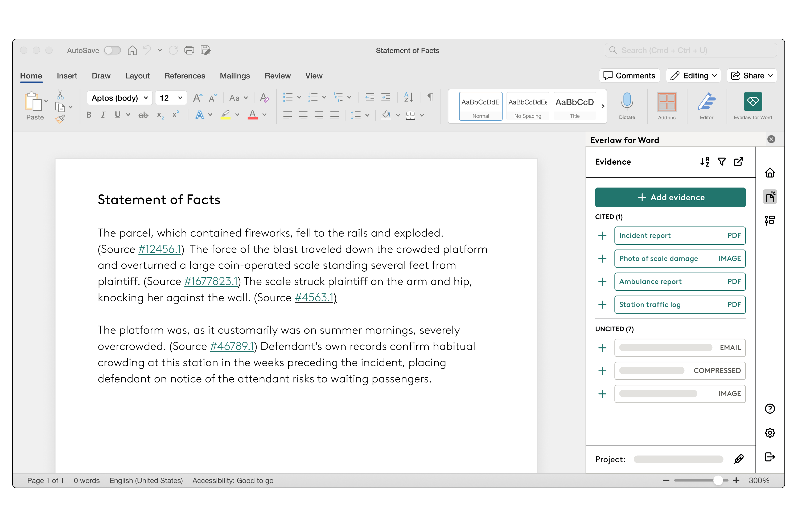Image resolution: width=798 pixels, height=532 pixels.
Task: Open the Review tab
Action: 277,76
